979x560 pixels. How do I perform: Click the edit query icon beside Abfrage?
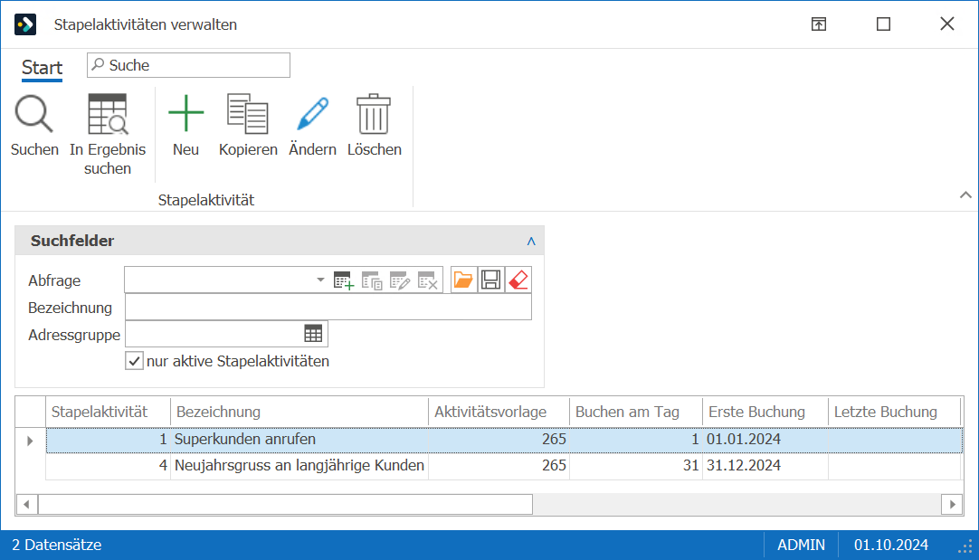[x=400, y=280]
